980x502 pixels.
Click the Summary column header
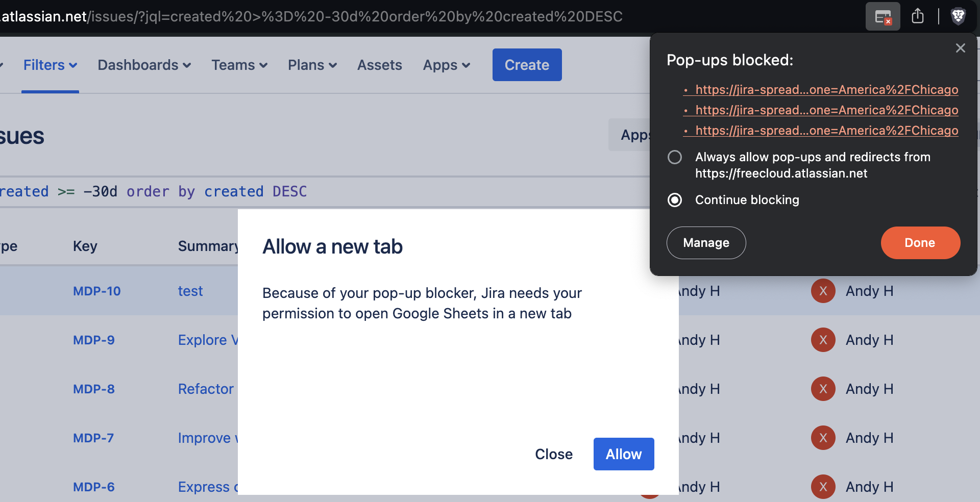click(208, 246)
